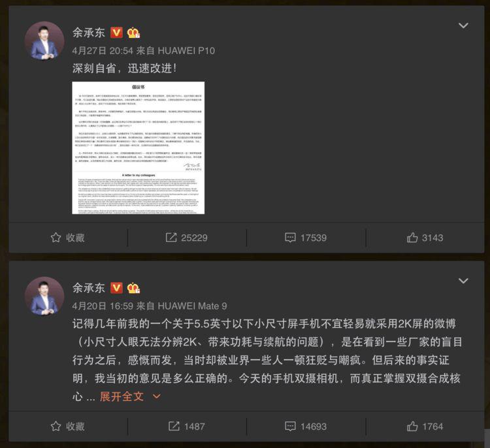
Task: Open comments icon showing 14693
Action: [x=290, y=426]
